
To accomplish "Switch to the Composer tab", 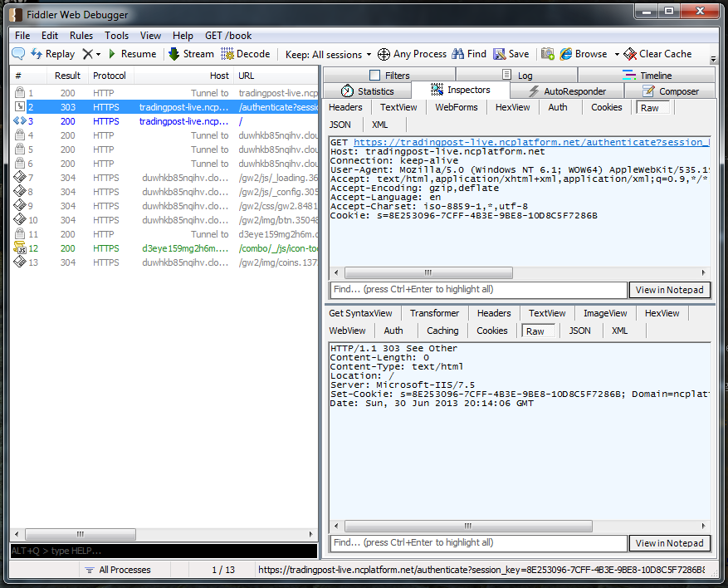I will (670, 91).
